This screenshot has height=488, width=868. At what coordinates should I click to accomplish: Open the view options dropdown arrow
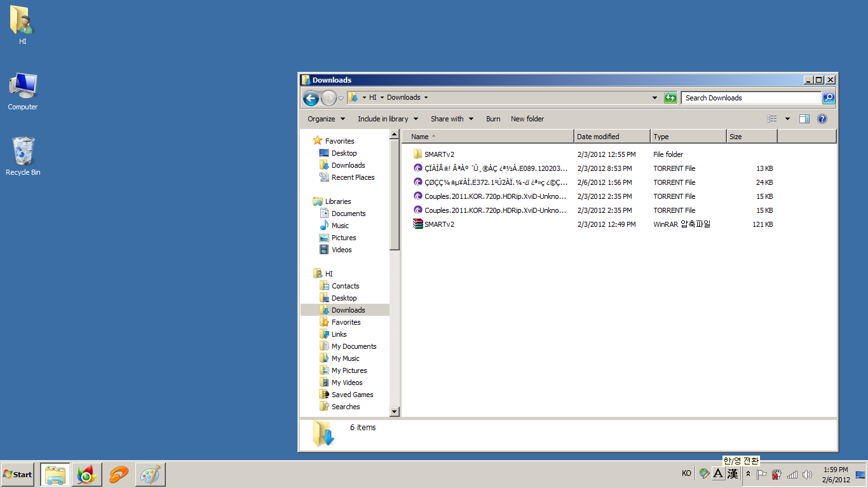point(787,119)
